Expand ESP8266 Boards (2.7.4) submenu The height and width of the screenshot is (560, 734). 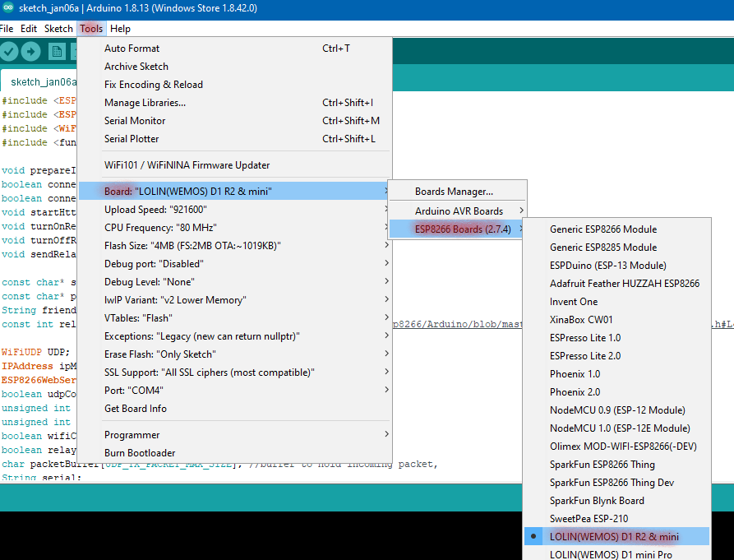coord(457,229)
